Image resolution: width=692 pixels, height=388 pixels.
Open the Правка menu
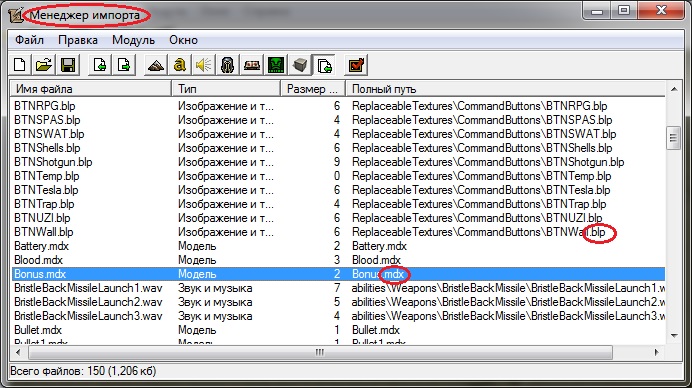(78, 40)
